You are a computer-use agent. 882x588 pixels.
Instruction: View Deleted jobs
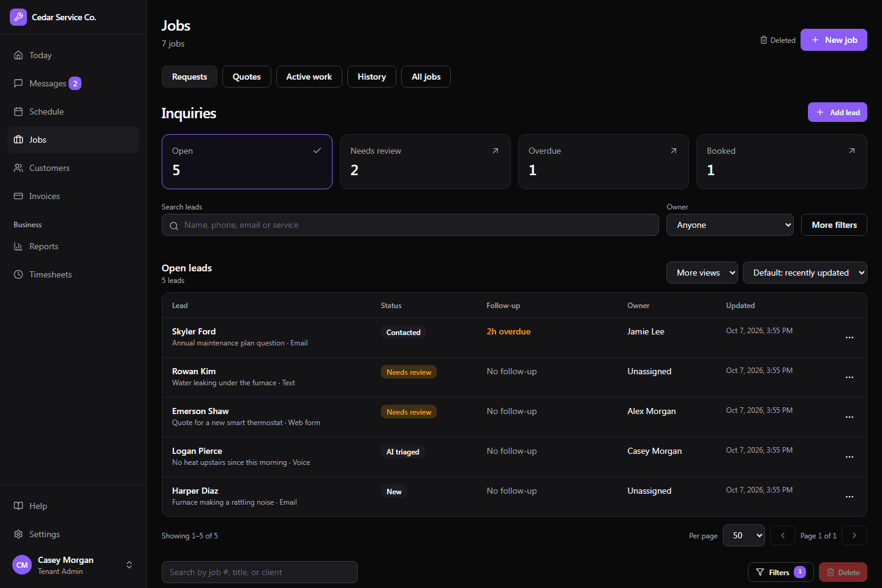click(x=778, y=40)
